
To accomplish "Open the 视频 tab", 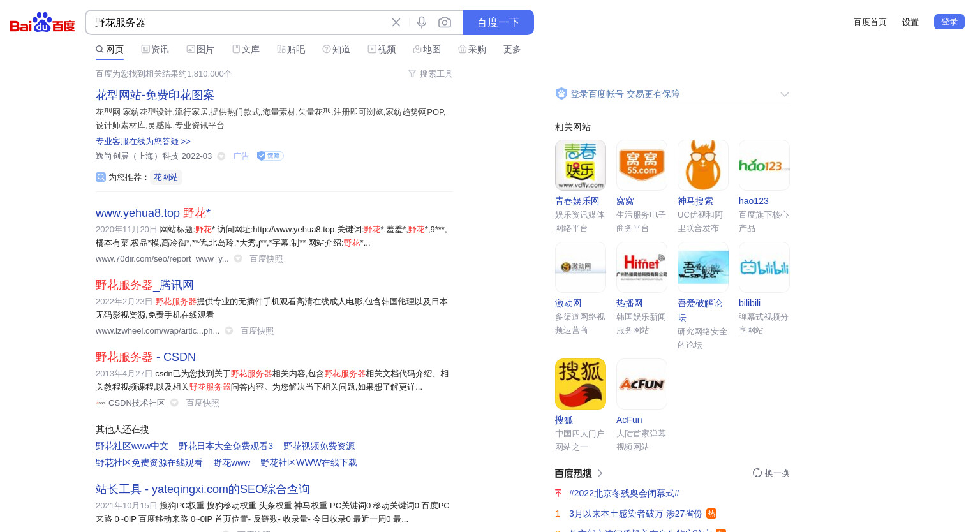I will point(382,49).
